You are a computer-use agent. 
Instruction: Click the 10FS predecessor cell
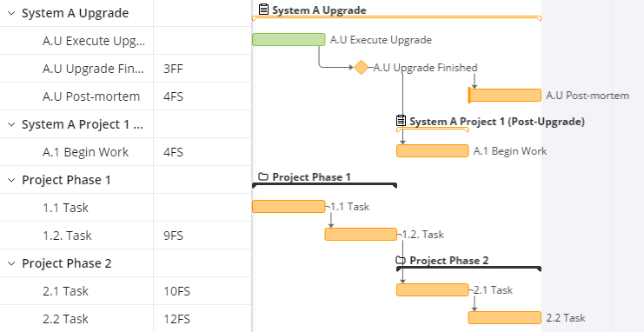pos(202,291)
